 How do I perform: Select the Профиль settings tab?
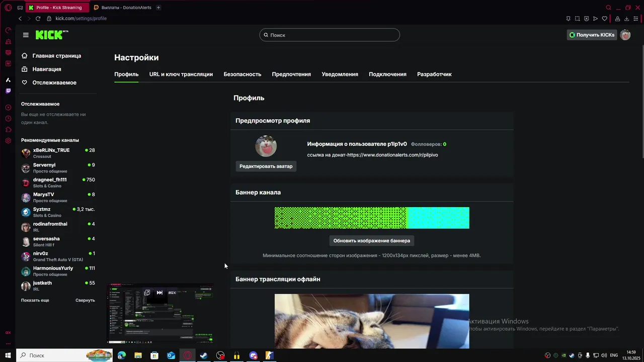[x=126, y=74]
